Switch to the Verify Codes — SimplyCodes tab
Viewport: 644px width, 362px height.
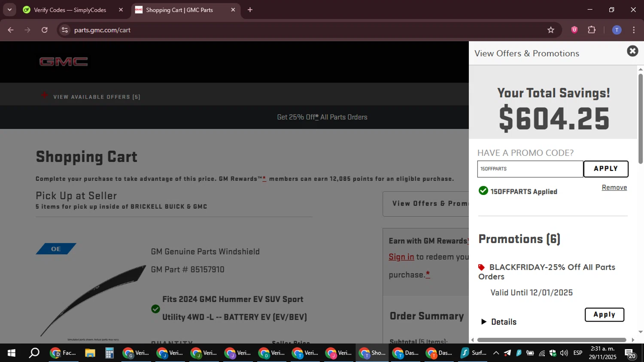70,10
